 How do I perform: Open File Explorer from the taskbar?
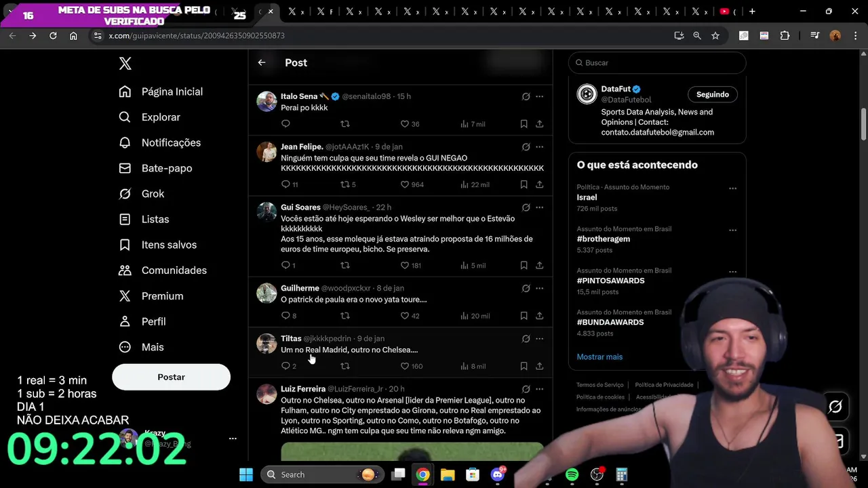coord(448,474)
